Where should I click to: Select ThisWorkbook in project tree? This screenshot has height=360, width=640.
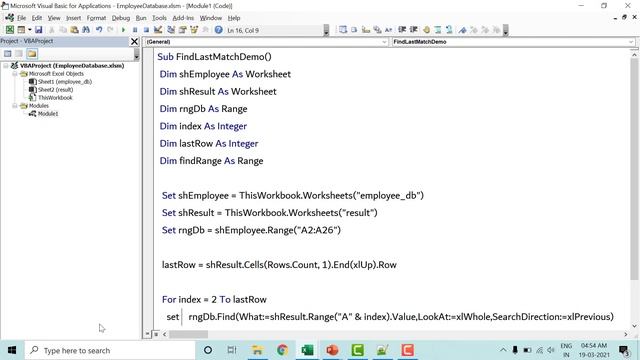[55, 98]
